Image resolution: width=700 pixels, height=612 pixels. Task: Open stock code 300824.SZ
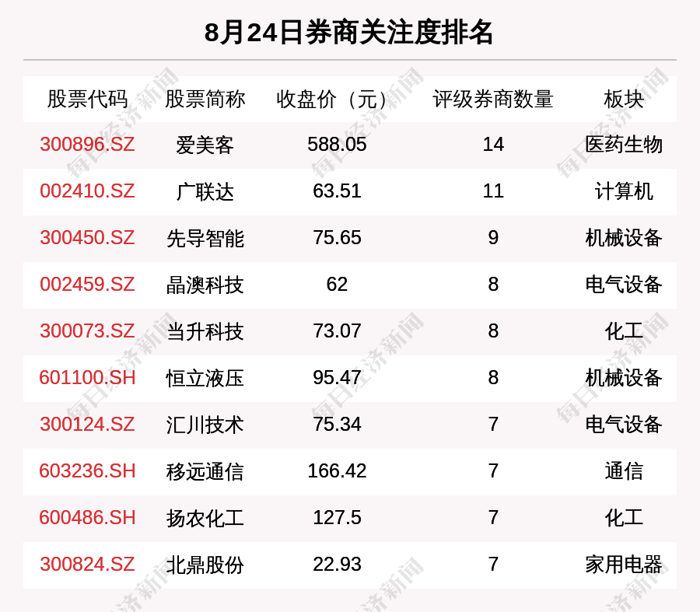(x=87, y=565)
